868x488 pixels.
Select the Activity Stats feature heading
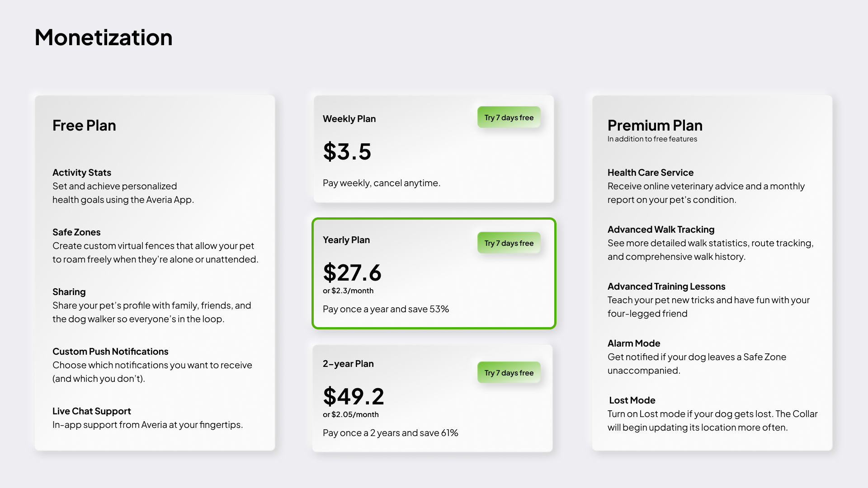(82, 173)
